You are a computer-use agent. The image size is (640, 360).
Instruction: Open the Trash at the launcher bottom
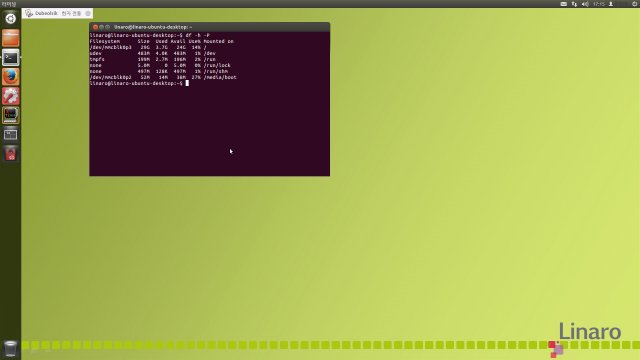(x=11, y=349)
